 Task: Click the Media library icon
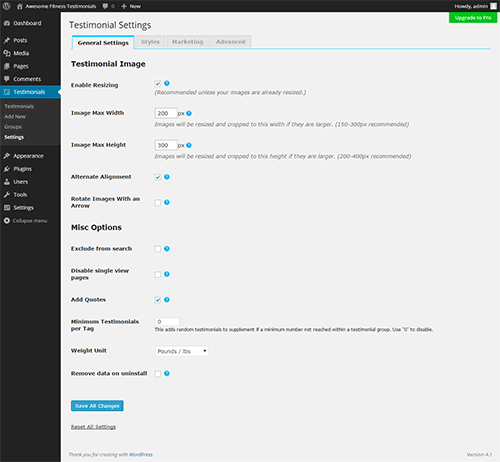(x=7, y=53)
